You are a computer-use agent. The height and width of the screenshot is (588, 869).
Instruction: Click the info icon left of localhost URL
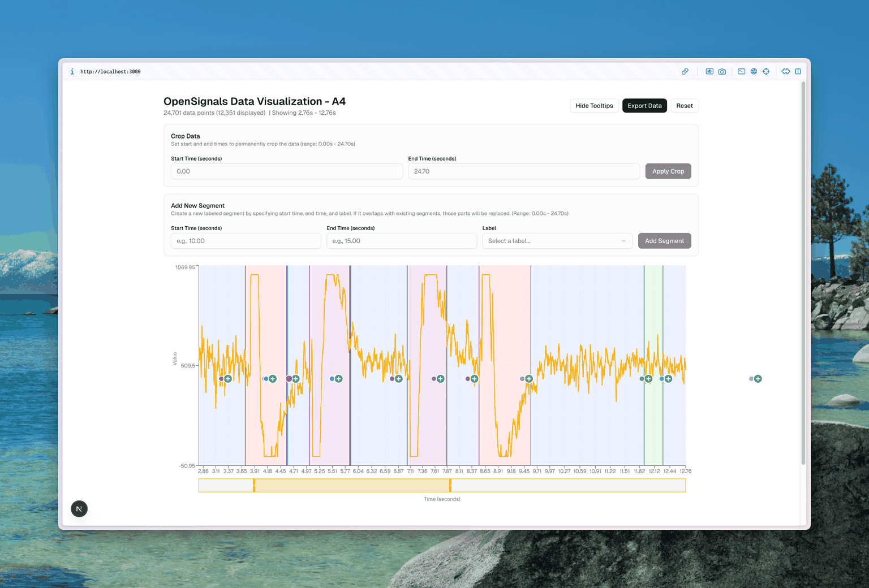click(x=72, y=72)
